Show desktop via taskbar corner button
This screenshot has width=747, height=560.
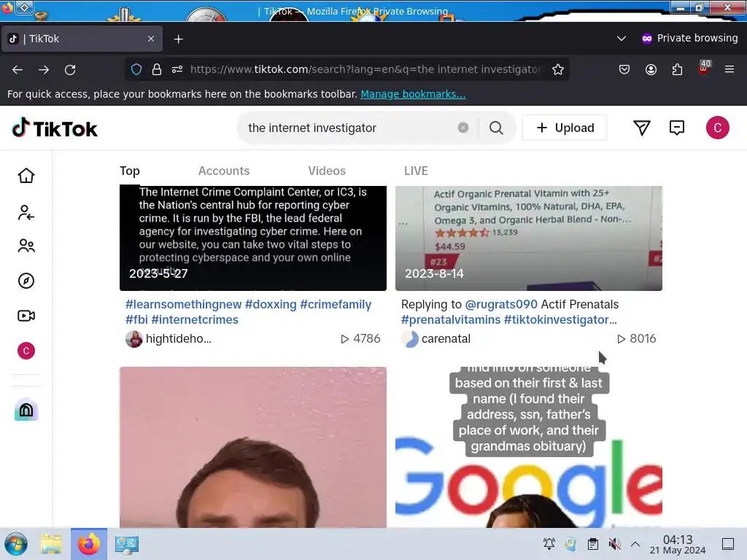point(728,544)
